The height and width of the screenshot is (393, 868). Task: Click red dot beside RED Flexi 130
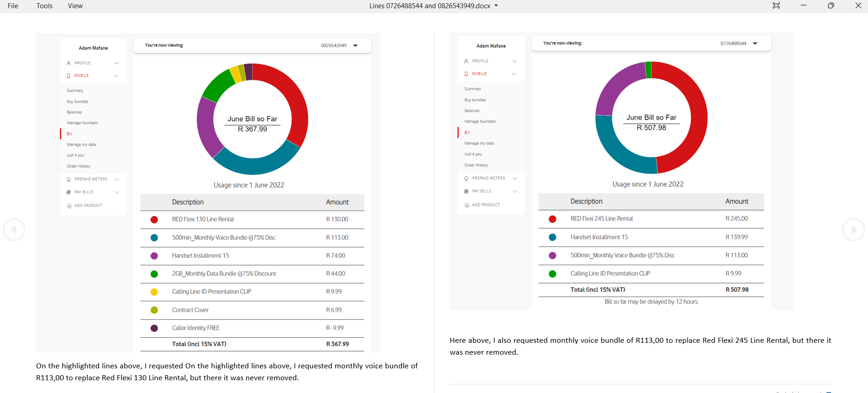(154, 220)
